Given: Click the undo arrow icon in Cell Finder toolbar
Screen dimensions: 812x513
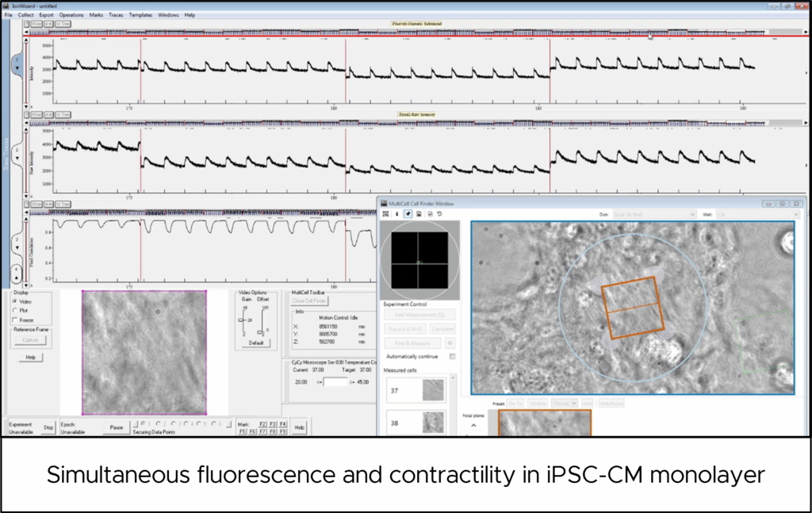Looking at the screenshot, I should (439, 214).
